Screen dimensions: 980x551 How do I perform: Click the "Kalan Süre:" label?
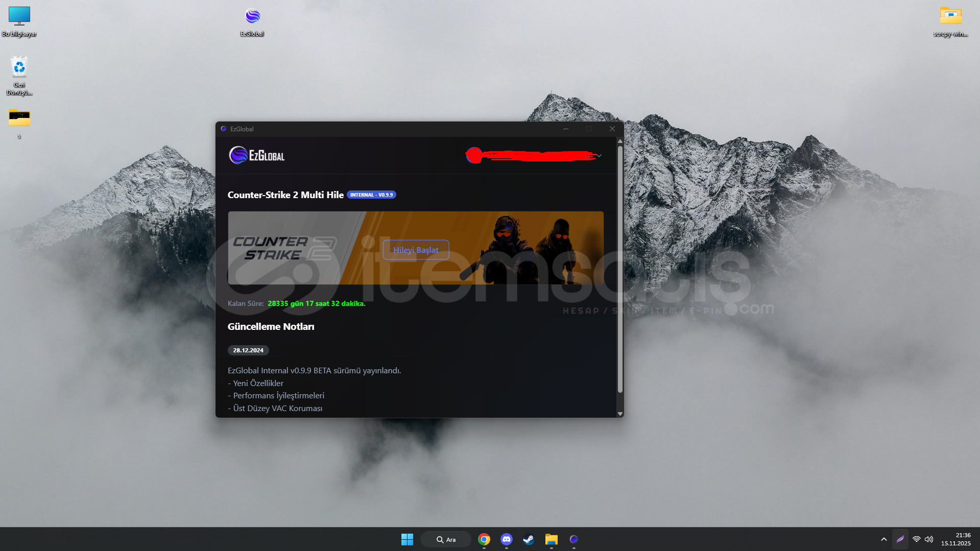246,303
